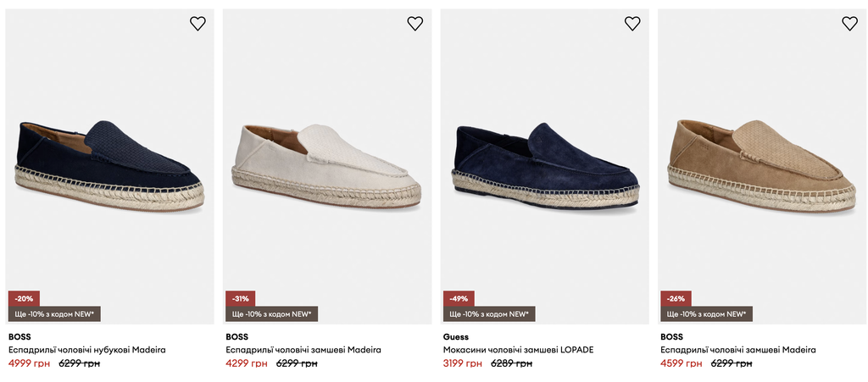Viewport: 868px width, 382px height.
Task: Click BOSS brand above 4299 грн price
Action: [x=237, y=336]
